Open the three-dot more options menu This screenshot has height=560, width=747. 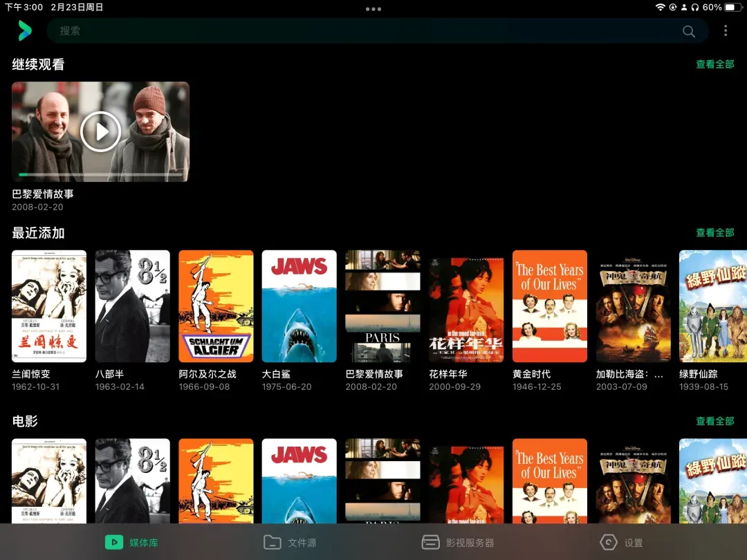tap(726, 31)
